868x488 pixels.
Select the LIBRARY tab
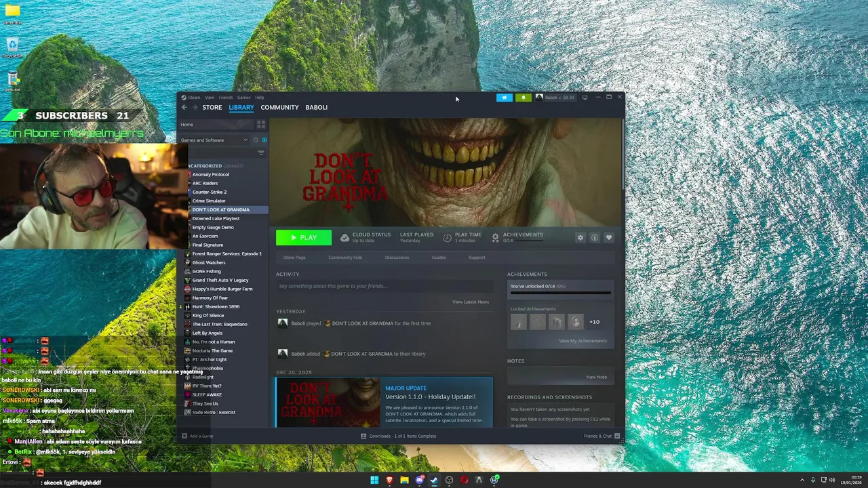(241, 107)
